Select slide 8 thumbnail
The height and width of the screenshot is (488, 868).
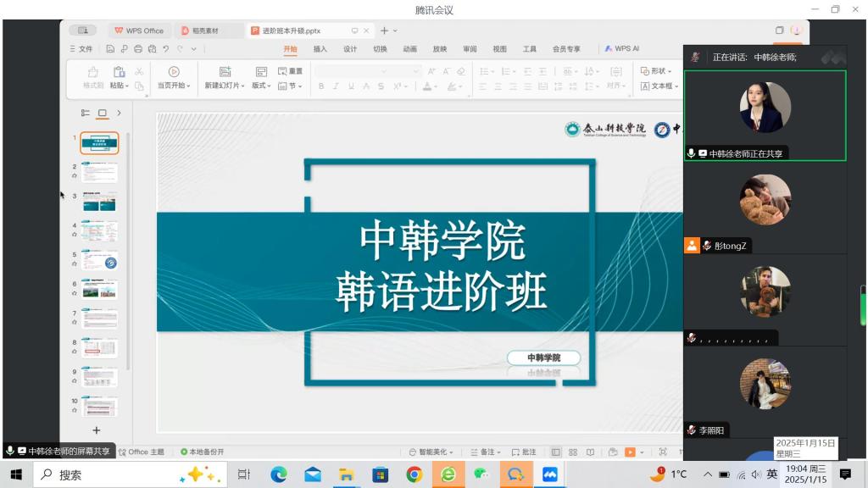pos(99,348)
